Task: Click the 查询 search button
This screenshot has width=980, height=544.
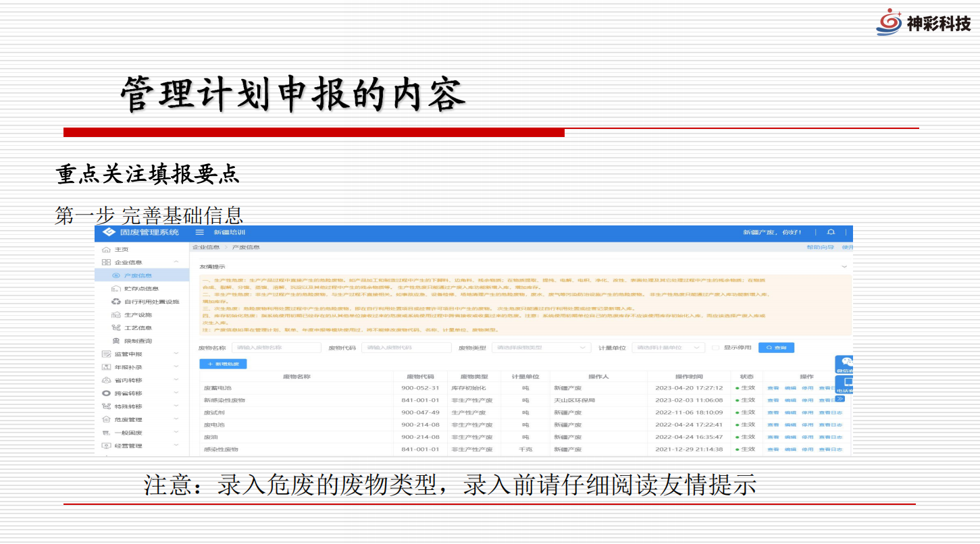Action: [776, 348]
